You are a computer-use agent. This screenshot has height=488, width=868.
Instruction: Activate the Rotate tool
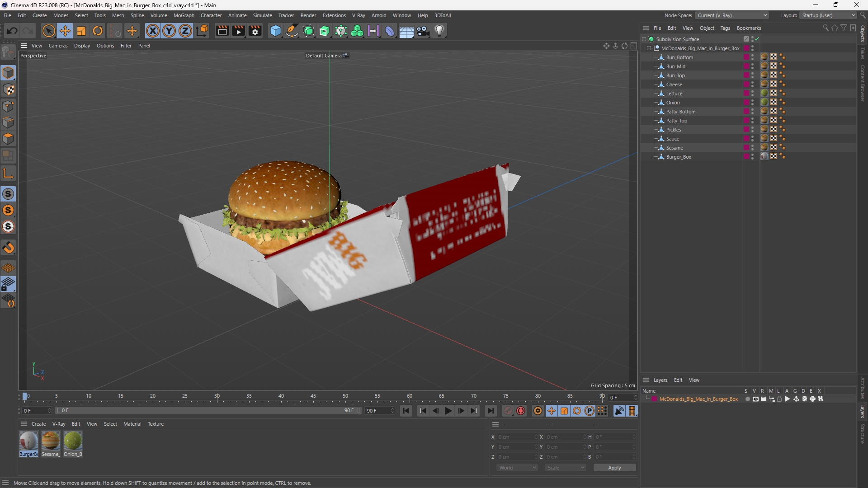98,31
